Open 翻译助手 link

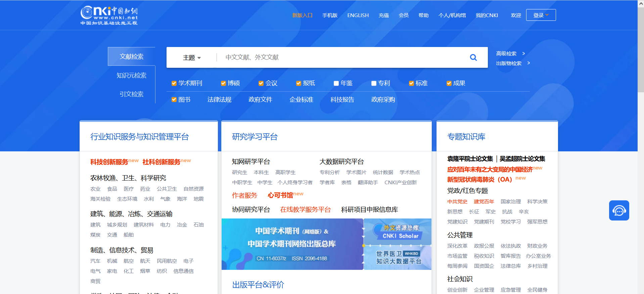pos(368,183)
